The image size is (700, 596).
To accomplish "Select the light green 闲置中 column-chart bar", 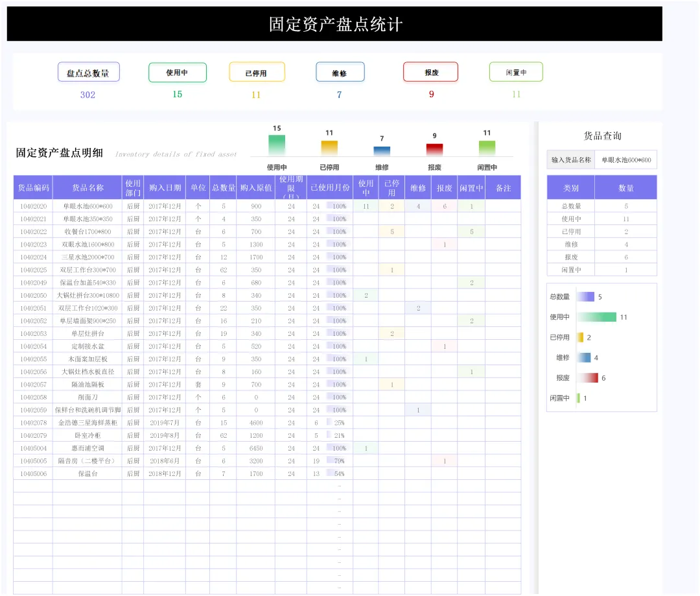I will pos(487,149).
